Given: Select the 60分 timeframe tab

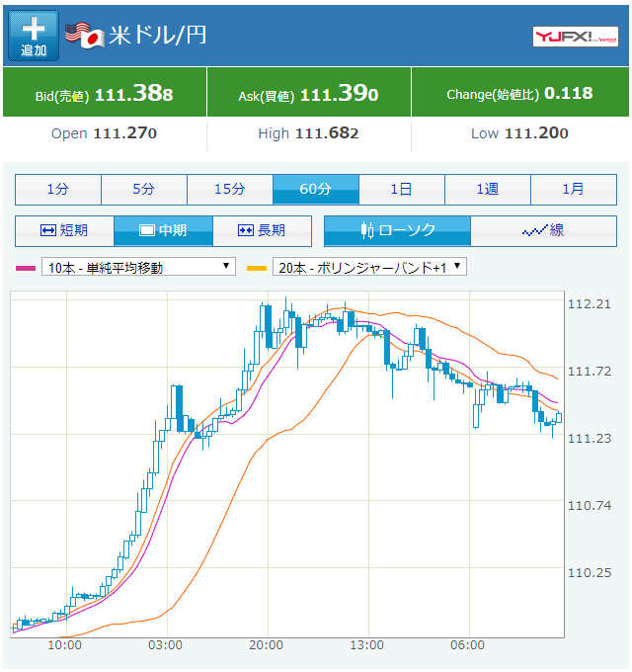Looking at the screenshot, I should coord(315,189).
